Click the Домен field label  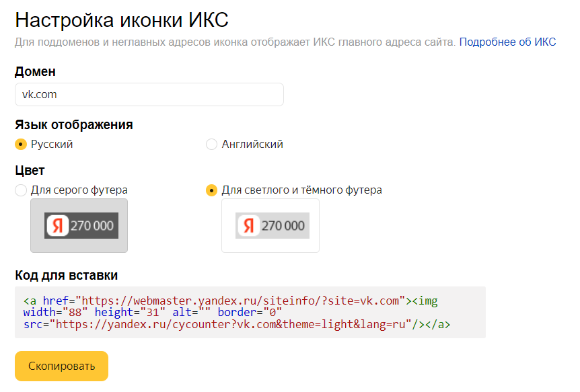coord(35,71)
